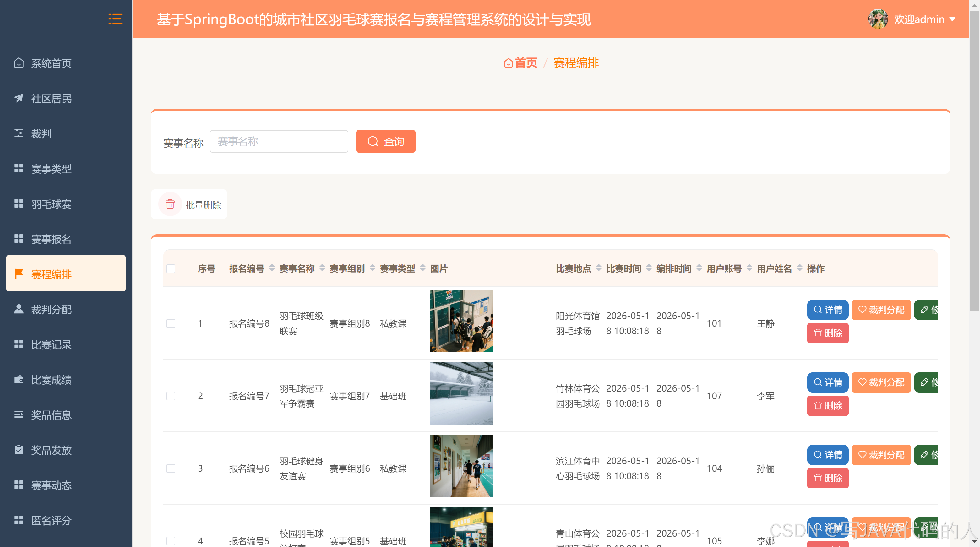Click the sliders icon next to 裁判
The height and width of the screenshot is (547, 980).
[19, 133]
